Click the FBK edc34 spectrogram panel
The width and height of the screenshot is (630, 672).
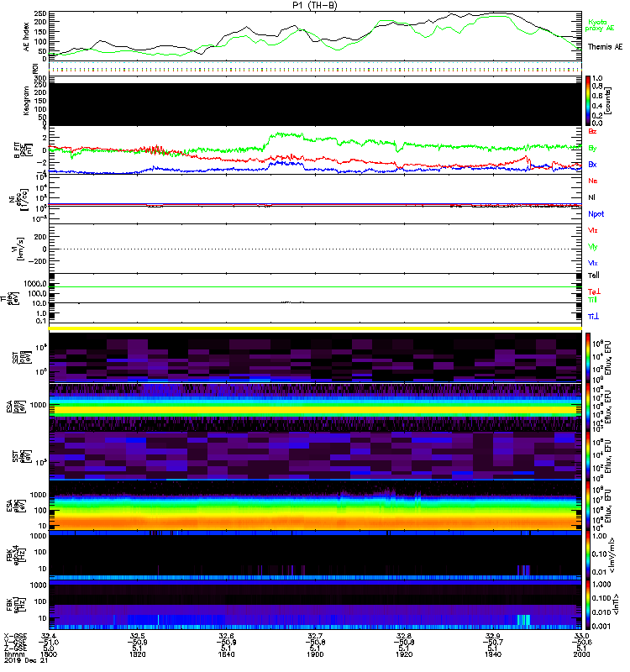point(315,555)
